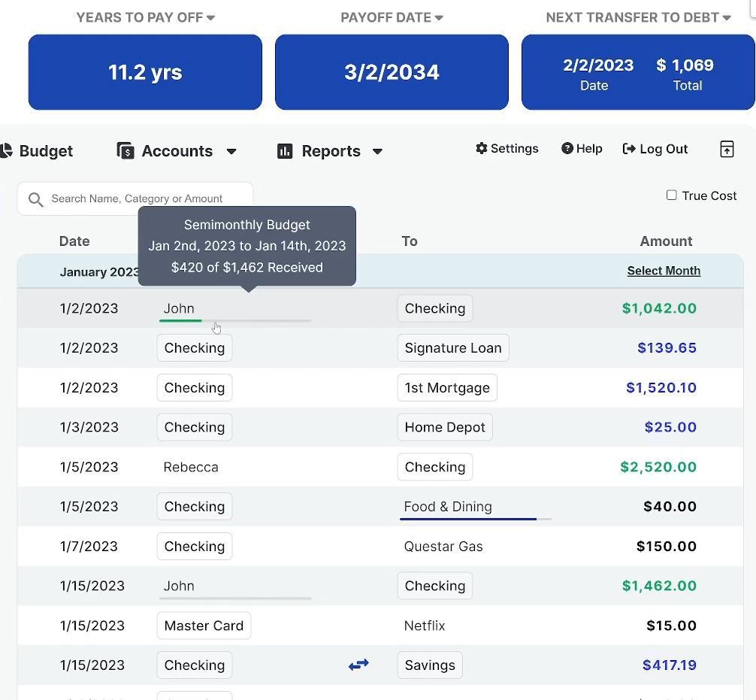
Task: Open the Next Transfer to Debt dropdown
Action: [x=727, y=18]
